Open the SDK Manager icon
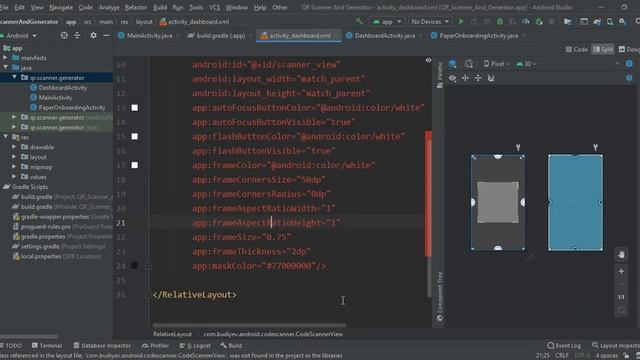Image resolution: width=640 pixels, height=360 pixels. [622, 21]
